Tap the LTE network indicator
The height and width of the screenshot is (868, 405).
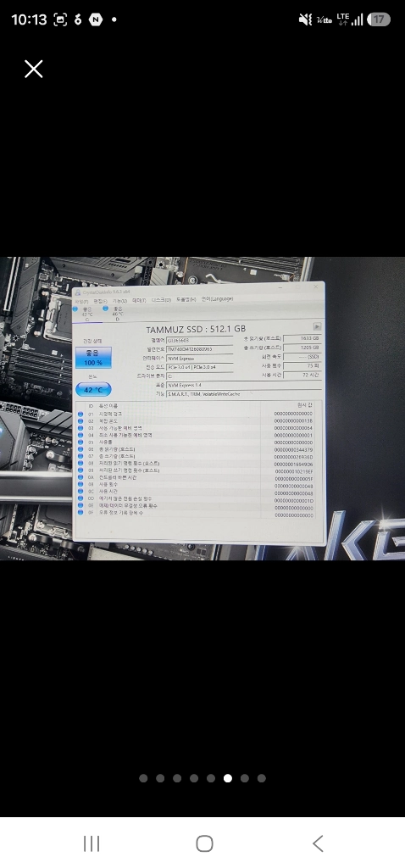click(x=343, y=19)
